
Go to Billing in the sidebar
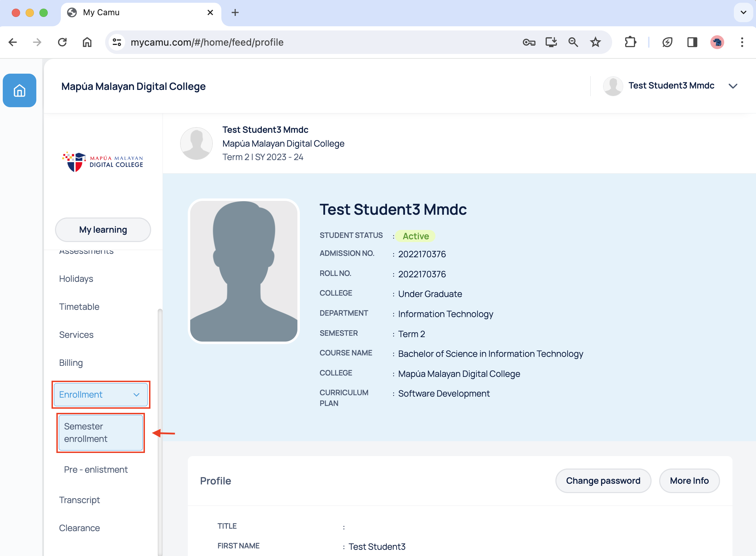71,363
